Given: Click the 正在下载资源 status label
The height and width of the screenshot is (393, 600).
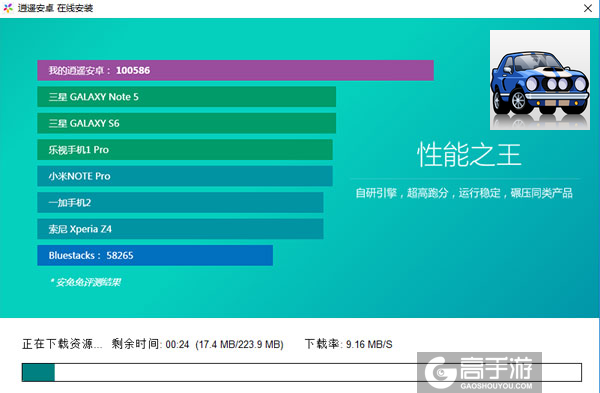Looking at the screenshot, I should (62, 344).
